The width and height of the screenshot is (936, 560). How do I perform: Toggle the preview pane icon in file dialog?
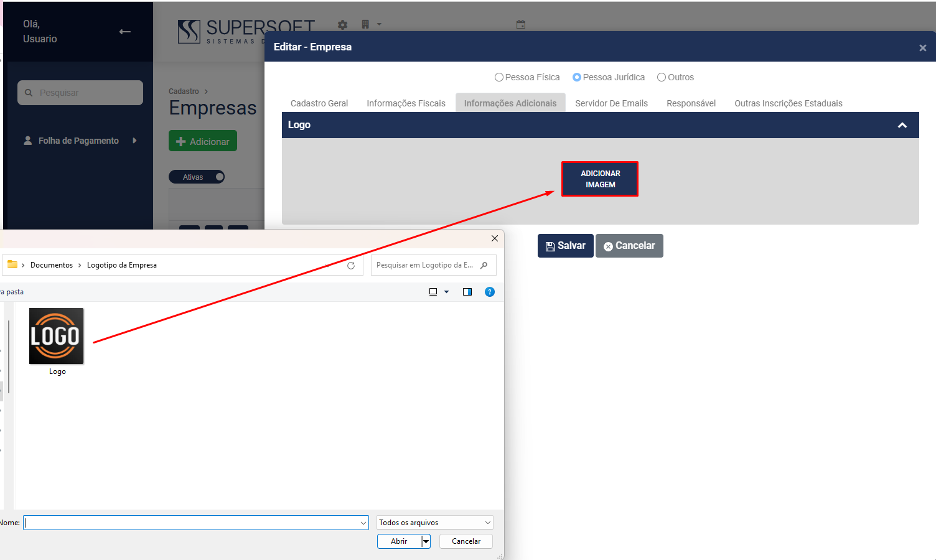tap(467, 292)
